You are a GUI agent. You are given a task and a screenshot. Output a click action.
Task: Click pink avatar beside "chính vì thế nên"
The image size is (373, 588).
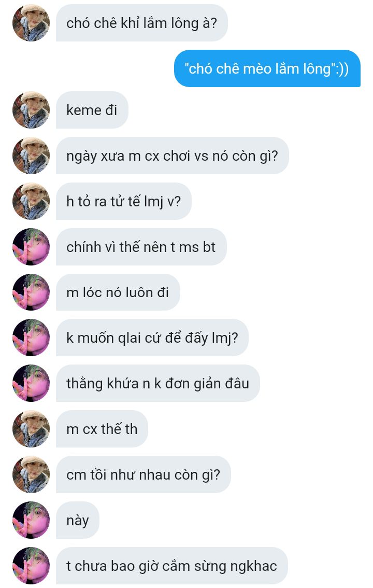(x=31, y=247)
